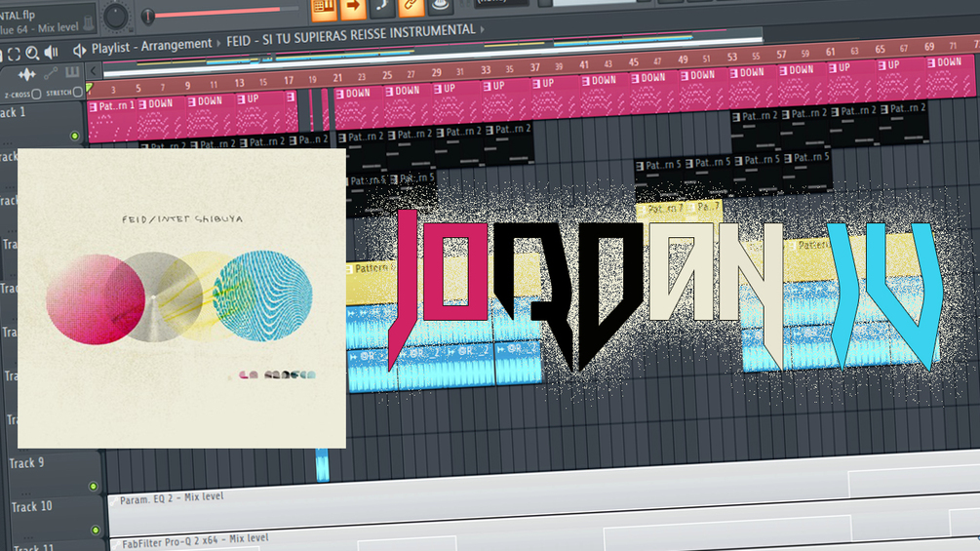
Task: Select Param. EQ 2 - Mix level automation clip
Action: (544, 493)
